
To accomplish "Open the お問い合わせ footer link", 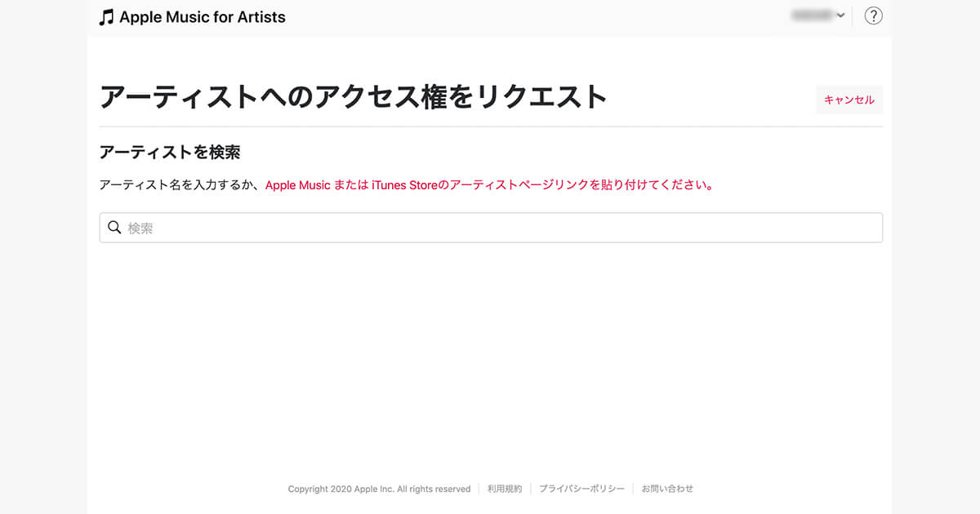I will 667,489.
